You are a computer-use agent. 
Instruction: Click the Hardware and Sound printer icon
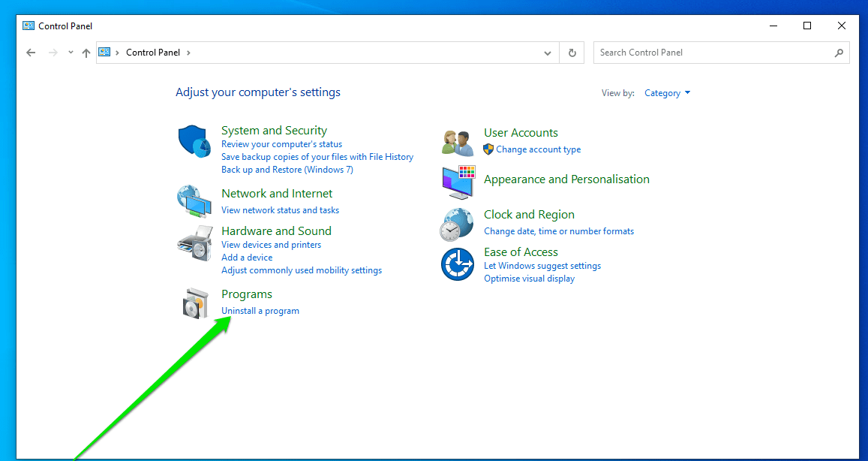pos(194,243)
